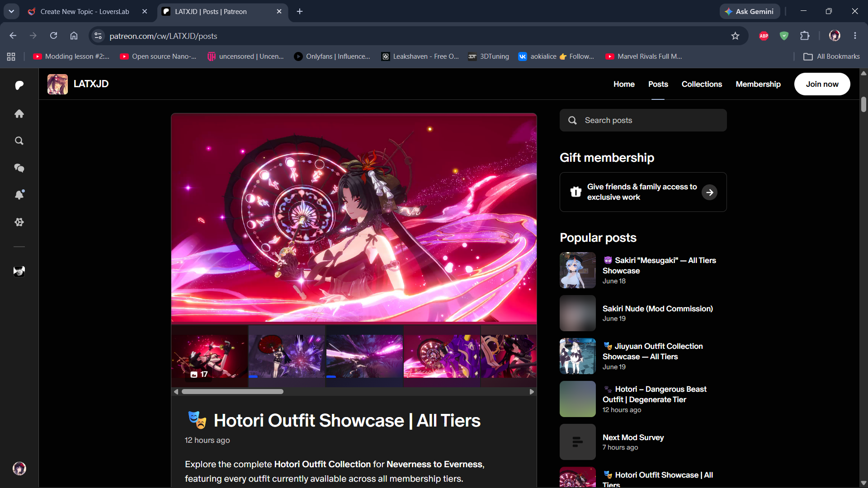Open the Home tab of LATXJD
Viewport: 868px width, 488px height.
click(624, 84)
